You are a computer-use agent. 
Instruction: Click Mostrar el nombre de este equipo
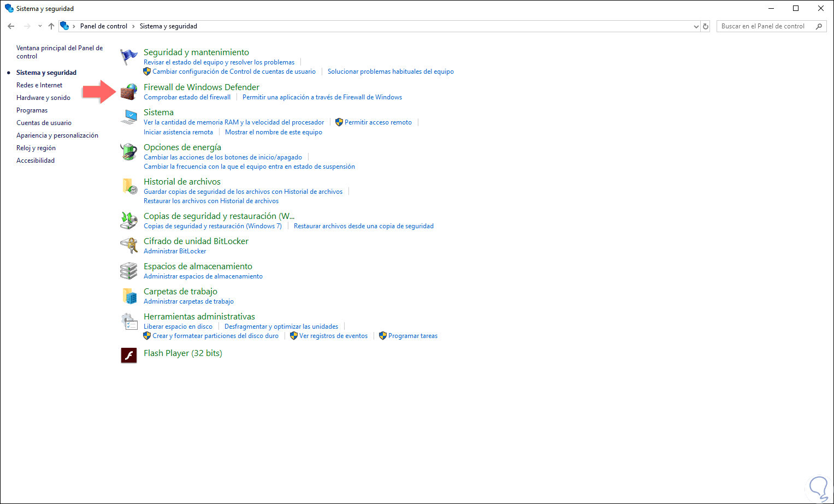coord(274,132)
